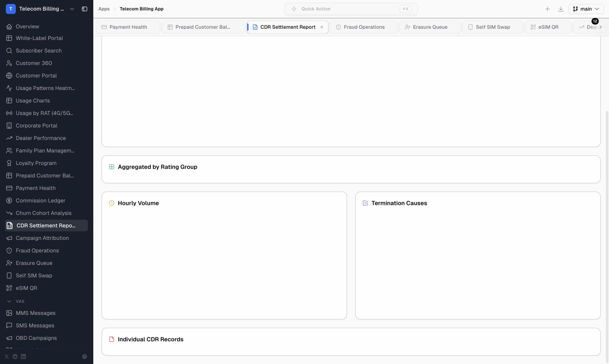Viewport: 609px width, 364px height.
Task: Collapse the VAS sidebar section
Action: coord(9,301)
